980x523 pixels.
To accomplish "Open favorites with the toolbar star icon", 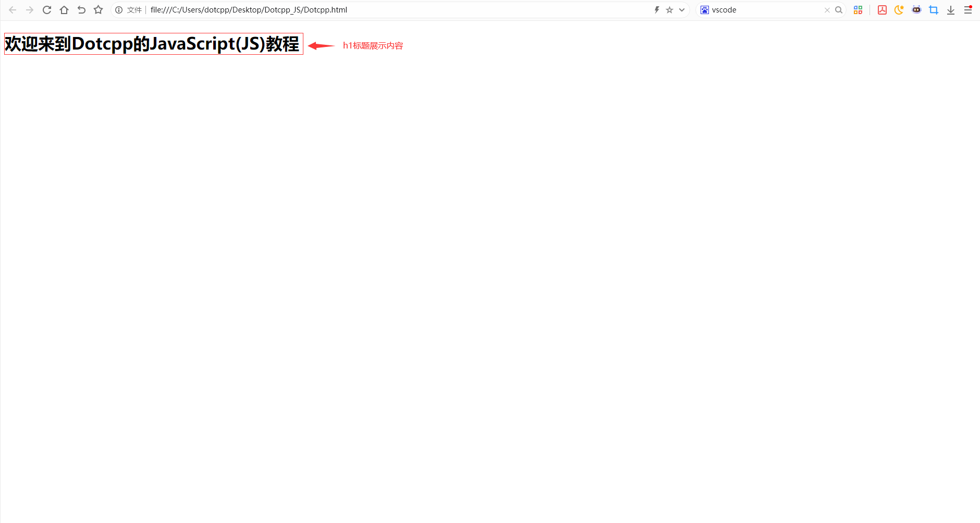I will [98, 10].
